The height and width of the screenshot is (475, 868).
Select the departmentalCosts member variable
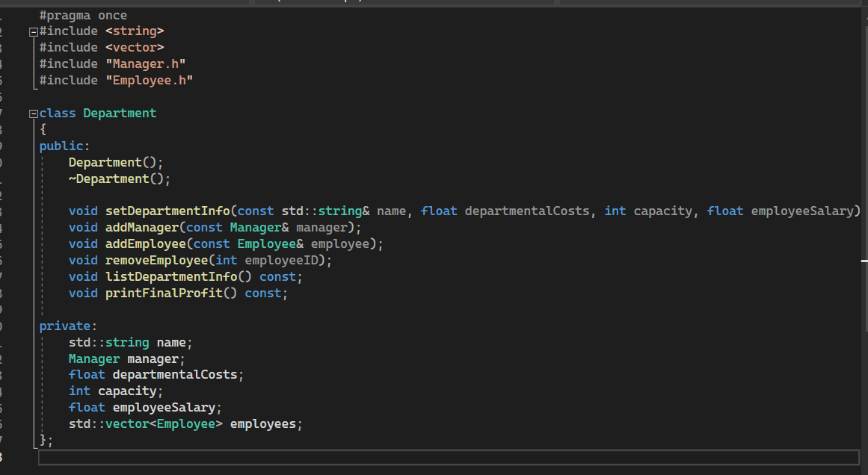pos(177,374)
